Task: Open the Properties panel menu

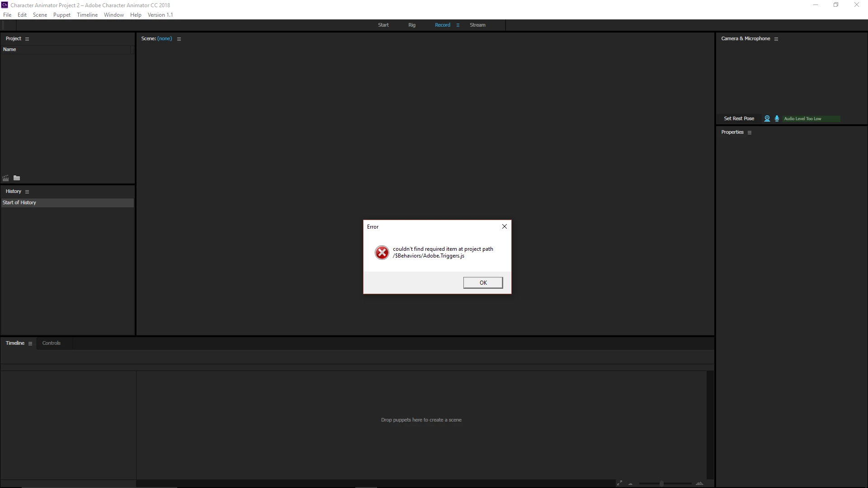Action: pyautogui.click(x=750, y=132)
